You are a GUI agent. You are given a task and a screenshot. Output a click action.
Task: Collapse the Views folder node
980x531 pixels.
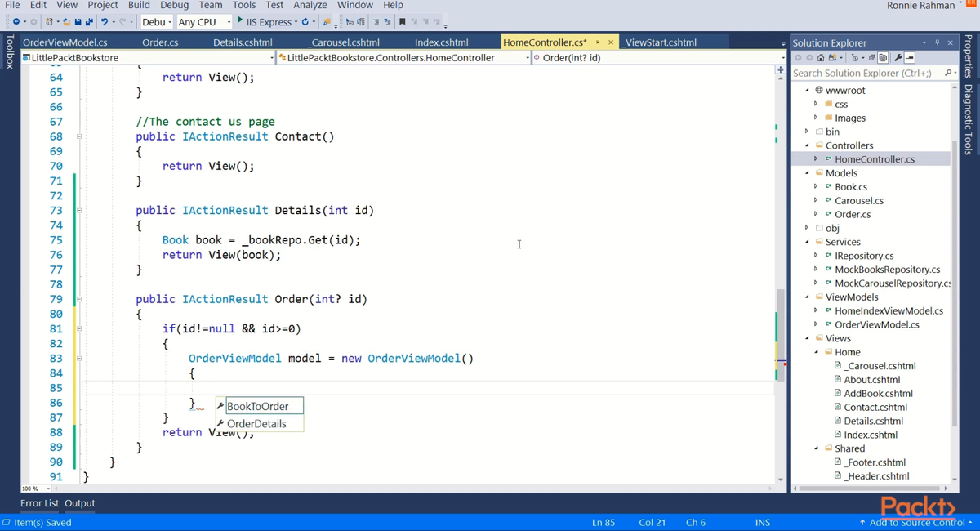pos(808,338)
